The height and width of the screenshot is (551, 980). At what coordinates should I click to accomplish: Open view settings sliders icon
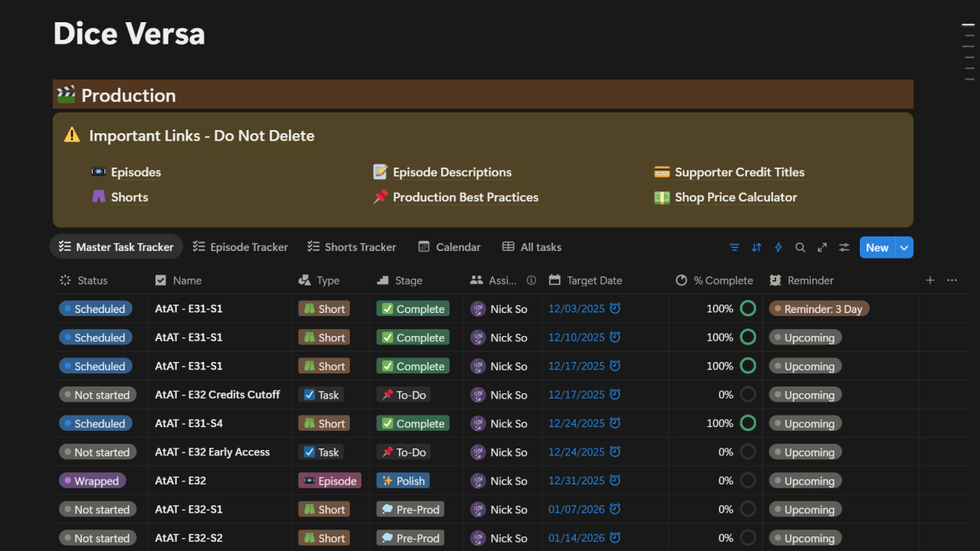[x=844, y=247]
